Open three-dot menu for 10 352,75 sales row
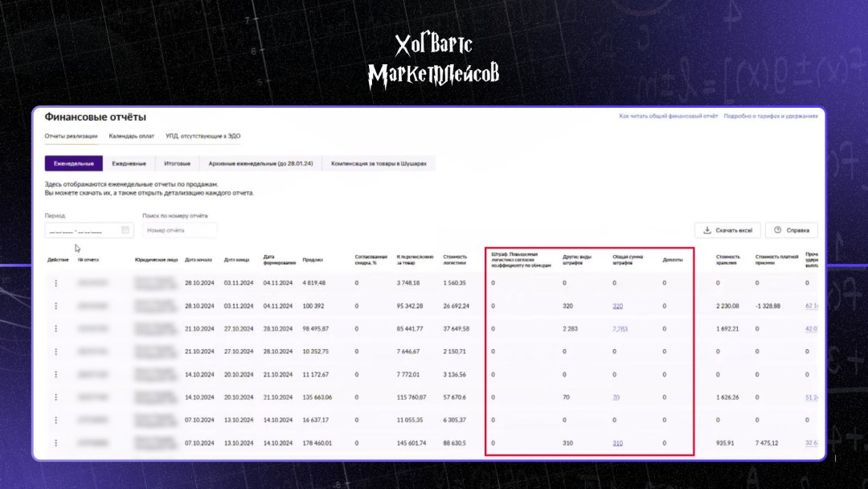This screenshot has width=868, height=489. [x=55, y=351]
